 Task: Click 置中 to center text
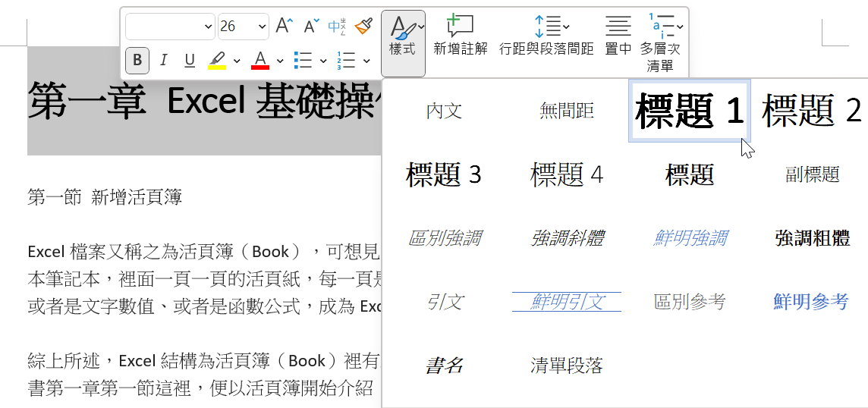pyautogui.click(x=618, y=36)
